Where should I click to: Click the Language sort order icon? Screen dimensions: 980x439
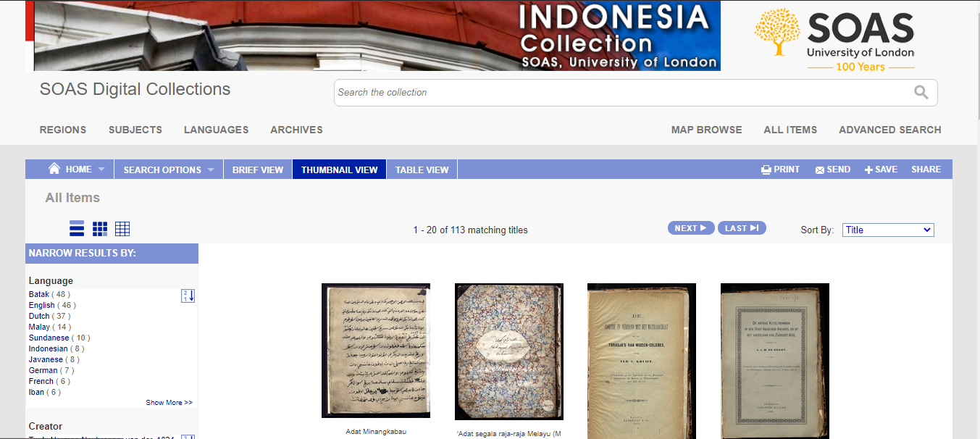coord(188,296)
